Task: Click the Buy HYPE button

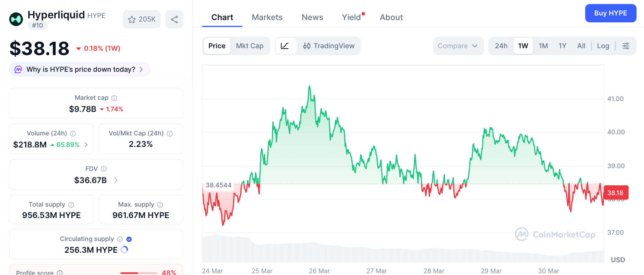Action: point(610,13)
